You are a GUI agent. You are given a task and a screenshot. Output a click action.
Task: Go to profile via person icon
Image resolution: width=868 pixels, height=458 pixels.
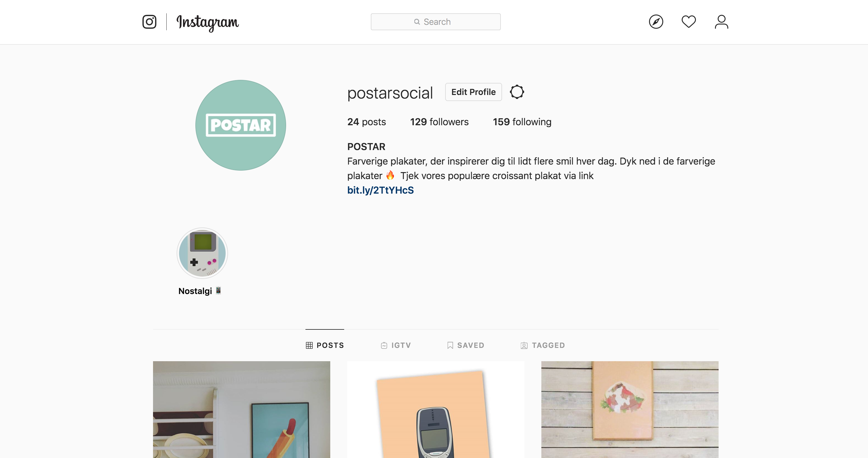721,22
